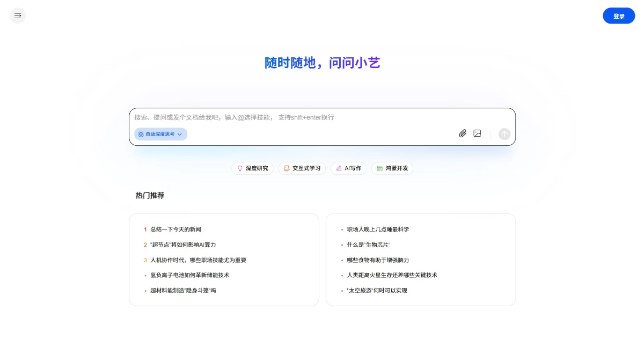Open '氢负离子电池如何革新储能技术'
The image size is (644, 362).
[189, 275]
